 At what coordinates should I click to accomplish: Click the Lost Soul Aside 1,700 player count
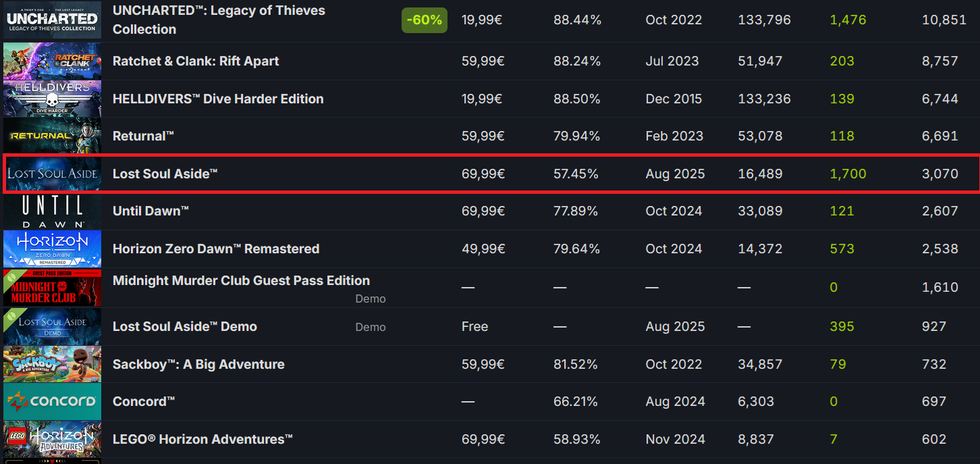tap(848, 174)
